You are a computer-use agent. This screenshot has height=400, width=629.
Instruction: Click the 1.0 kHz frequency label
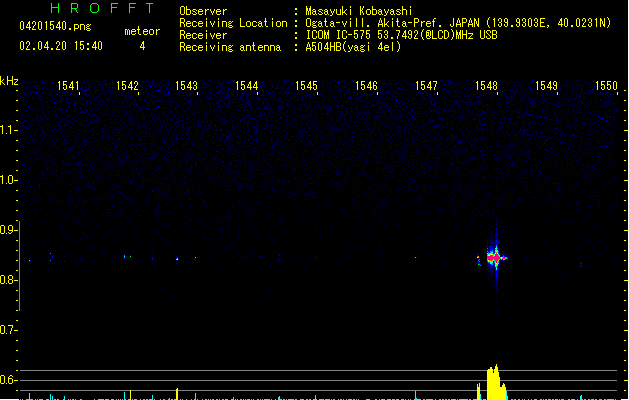coord(7,180)
